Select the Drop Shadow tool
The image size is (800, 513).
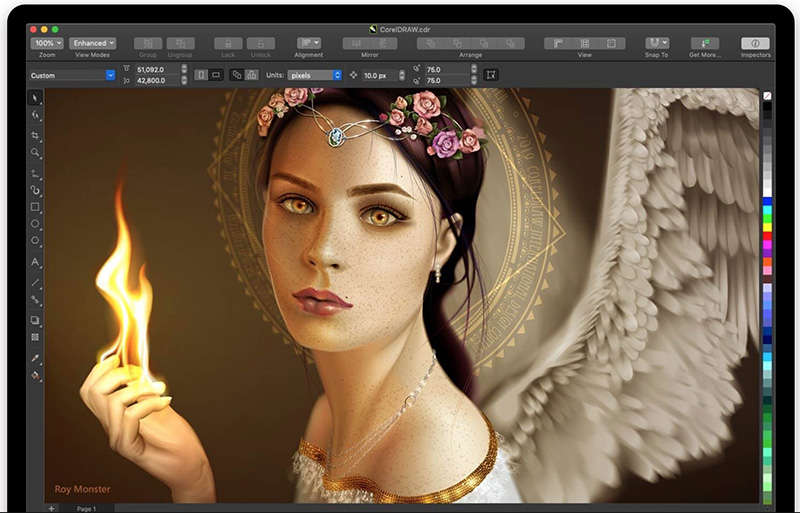point(35,320)
